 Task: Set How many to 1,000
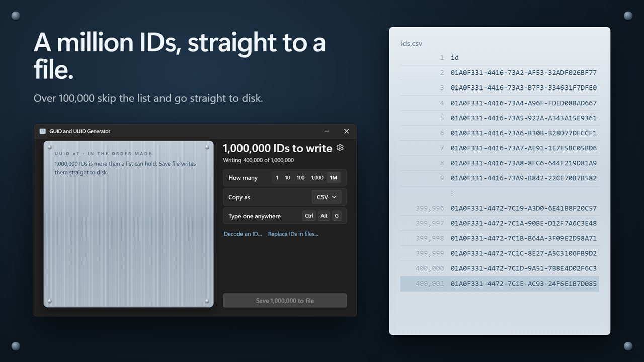317,178
